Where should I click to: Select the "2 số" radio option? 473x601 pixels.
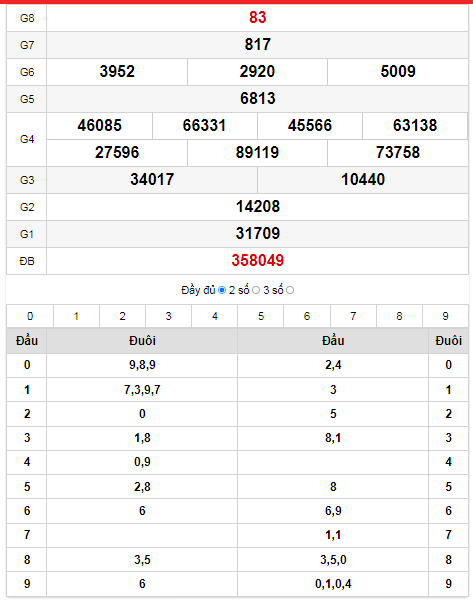pos(256,291)
